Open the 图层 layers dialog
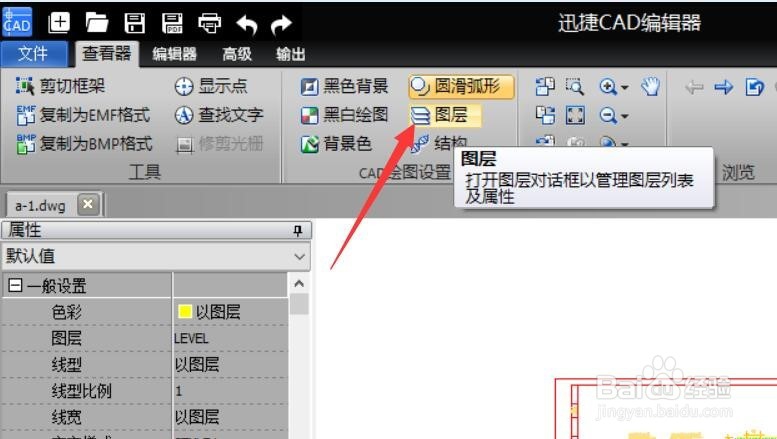 (x=445, y=115)
